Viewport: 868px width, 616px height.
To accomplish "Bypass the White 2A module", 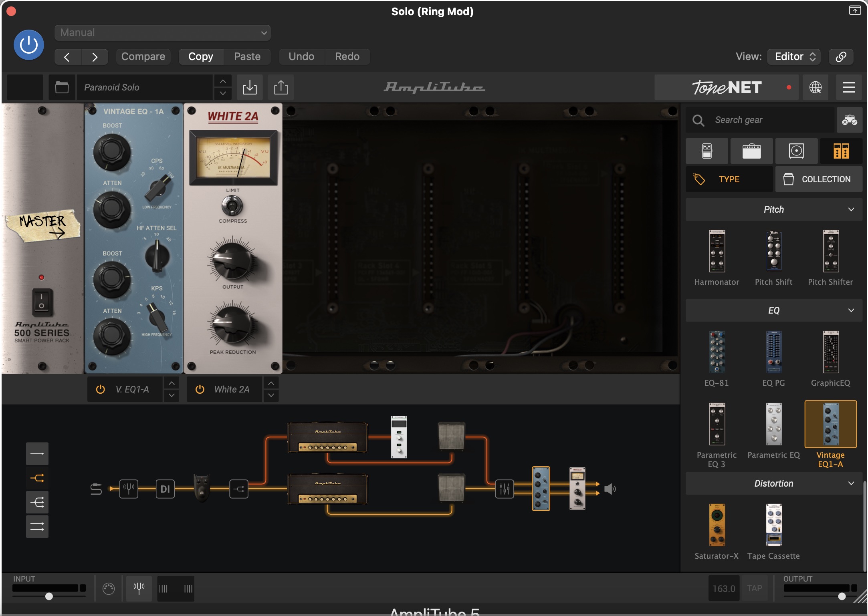I will (x=200, y=389).
